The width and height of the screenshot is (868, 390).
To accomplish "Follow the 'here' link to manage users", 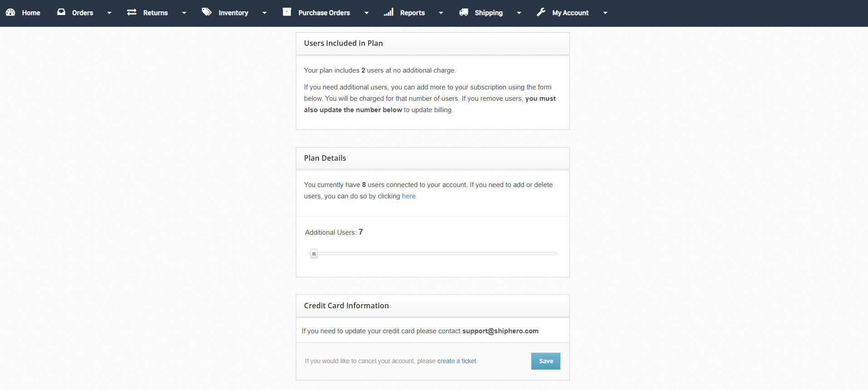I will (x=409, y=196).
